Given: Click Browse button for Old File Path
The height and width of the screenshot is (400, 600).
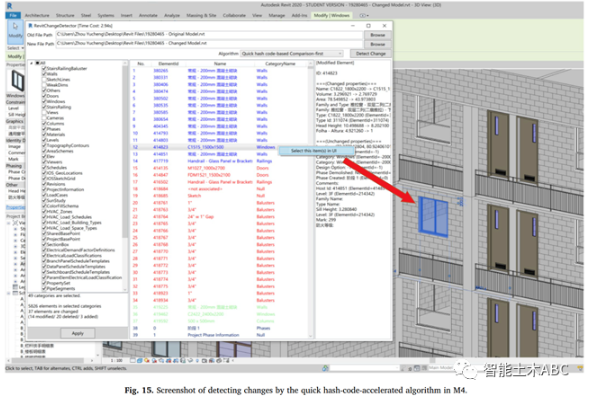Looking at the screenshot, I should (x=377, y=35).
